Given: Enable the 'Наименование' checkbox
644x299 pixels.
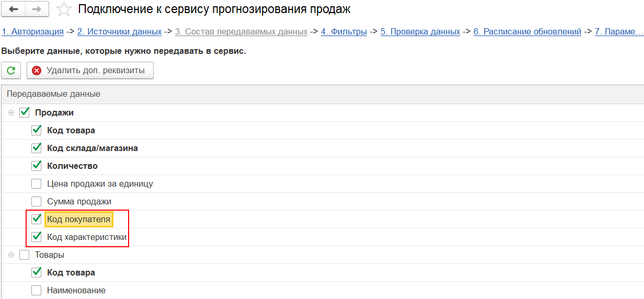Looking at the screenshot, I should tap(36, 290).
